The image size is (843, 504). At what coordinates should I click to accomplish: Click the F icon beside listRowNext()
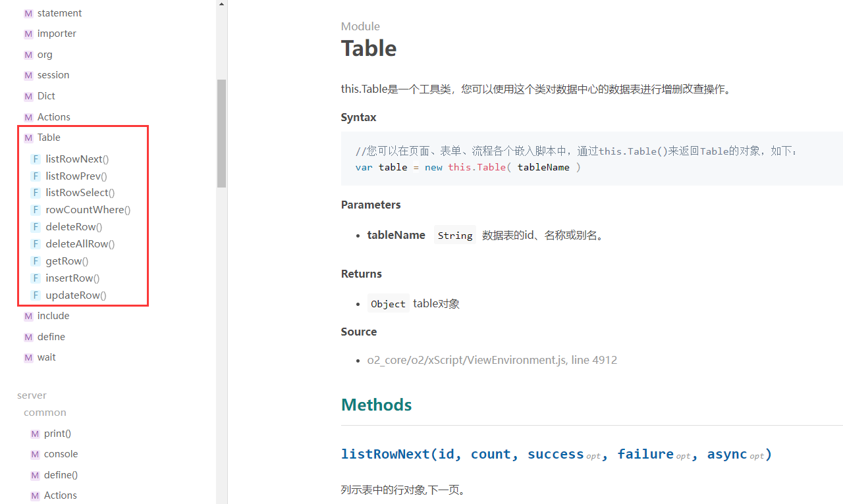point(36,159)
